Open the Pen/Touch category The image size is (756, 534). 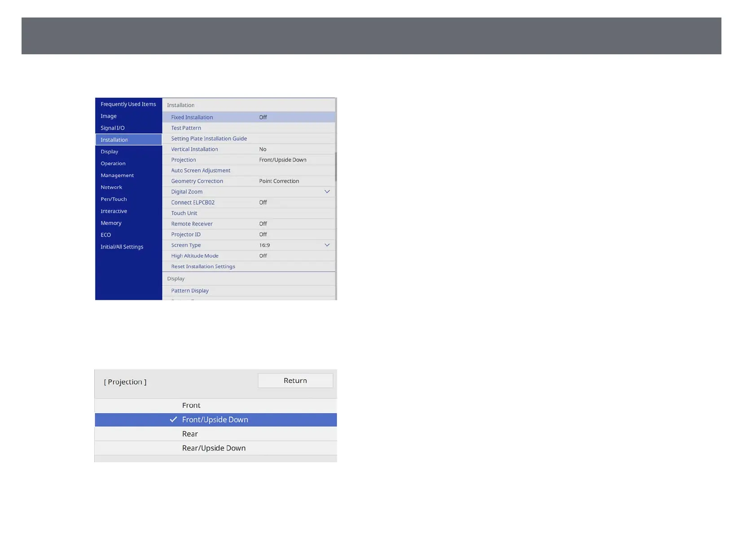click(x=128, y=199)
